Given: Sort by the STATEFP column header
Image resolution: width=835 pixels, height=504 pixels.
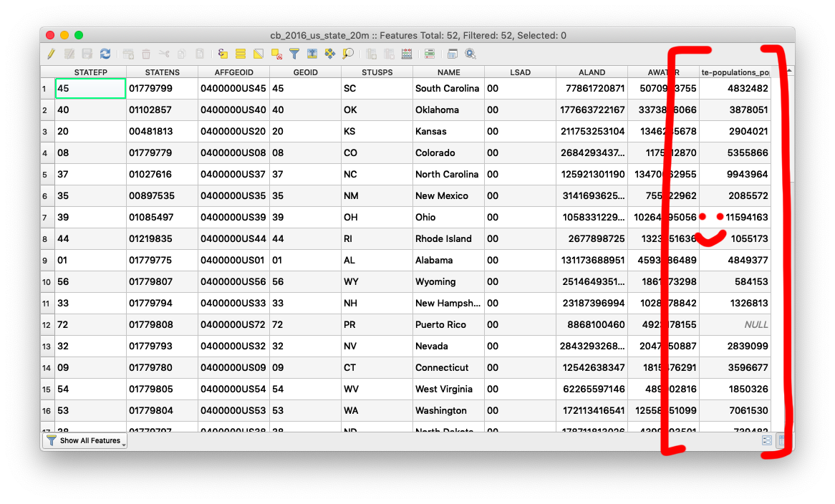Looking at the screenshot, I should point(90,72).
